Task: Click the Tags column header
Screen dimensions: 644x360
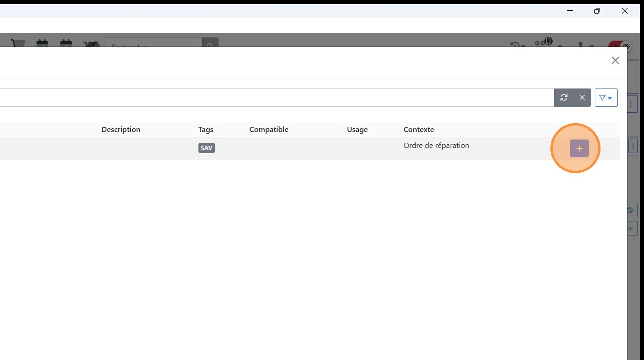Action: 206,130
